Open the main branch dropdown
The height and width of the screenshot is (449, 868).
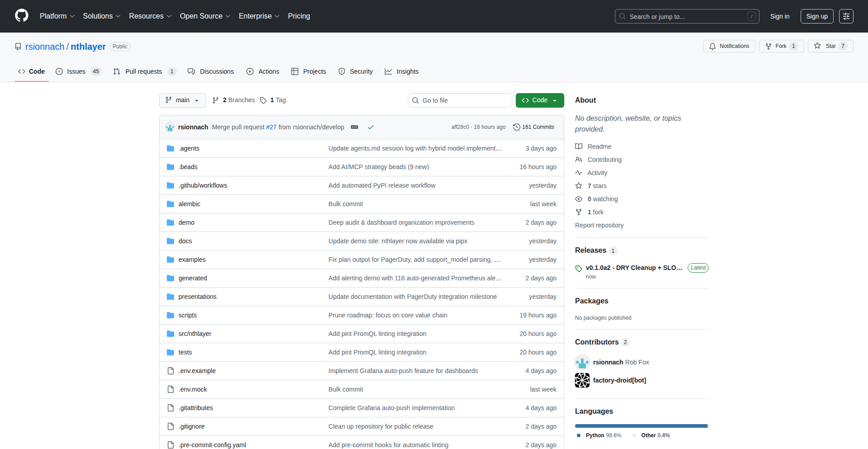point(182,100)
